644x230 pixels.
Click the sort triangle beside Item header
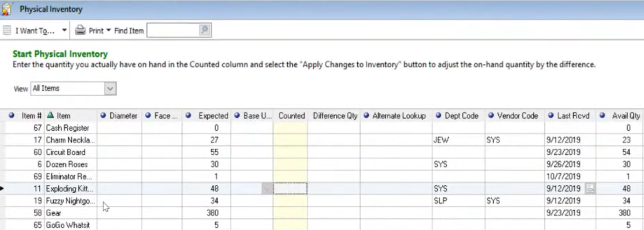(50, 115)
